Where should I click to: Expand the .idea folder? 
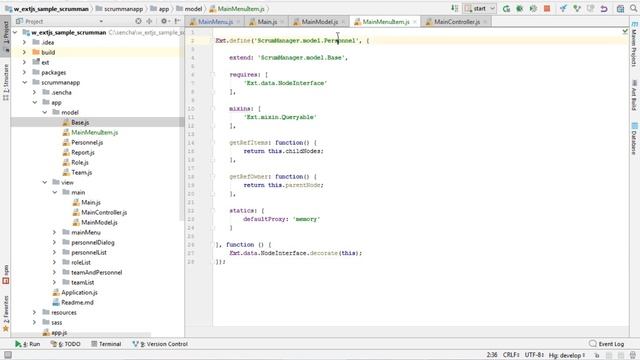(24, 42)
